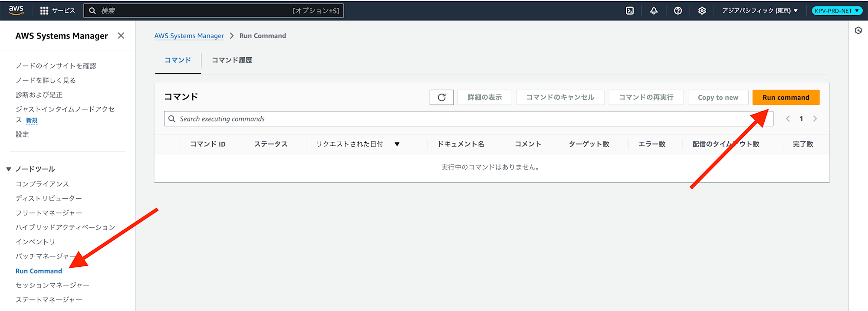Select page number 1

[x=801, y=119]
